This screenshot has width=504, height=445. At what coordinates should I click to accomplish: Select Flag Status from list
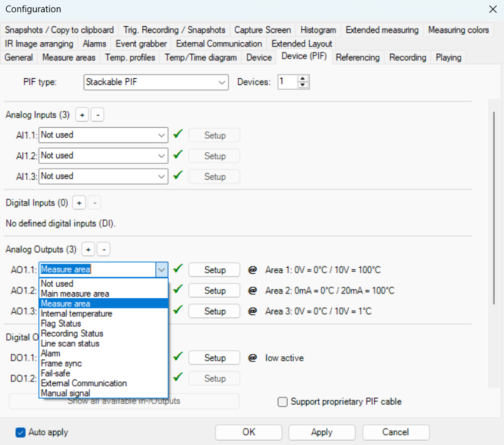click(103, 323)
